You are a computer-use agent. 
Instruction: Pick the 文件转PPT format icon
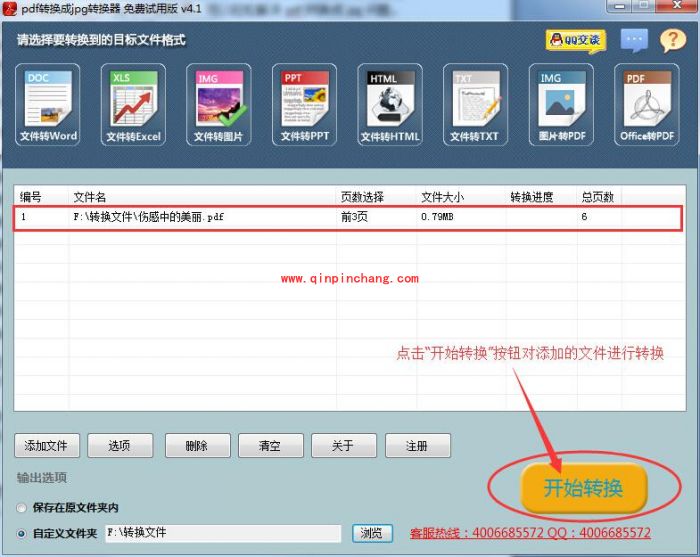pyautogui.click(x=304, y=104)
